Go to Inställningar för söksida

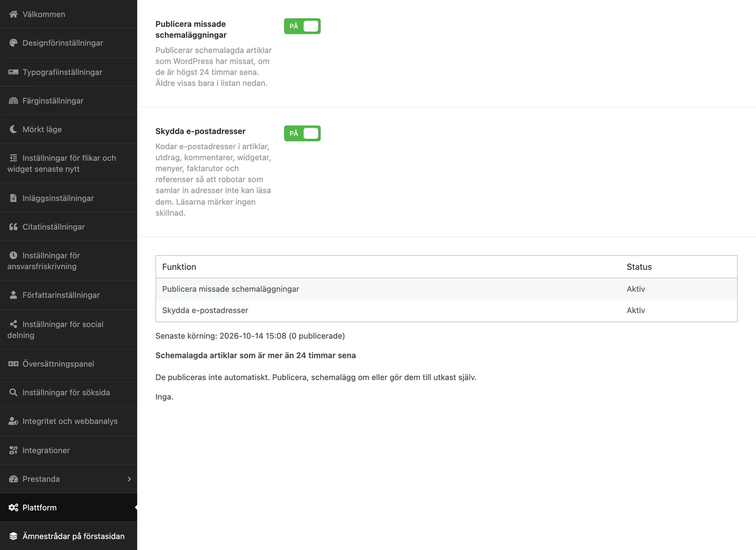coord(69,393)
